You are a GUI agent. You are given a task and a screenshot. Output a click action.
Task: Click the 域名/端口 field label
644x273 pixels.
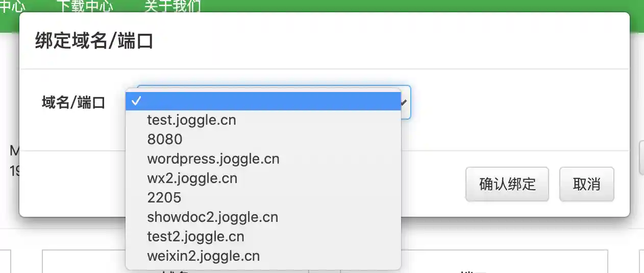pos(73,103)
